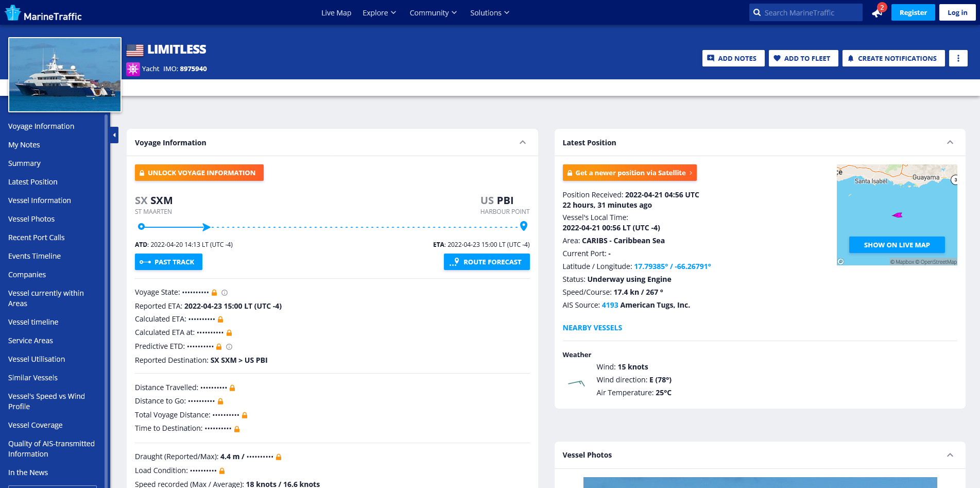Click lock icon beside Time to Destination
The image size is (980, 488).
(237, 429)
